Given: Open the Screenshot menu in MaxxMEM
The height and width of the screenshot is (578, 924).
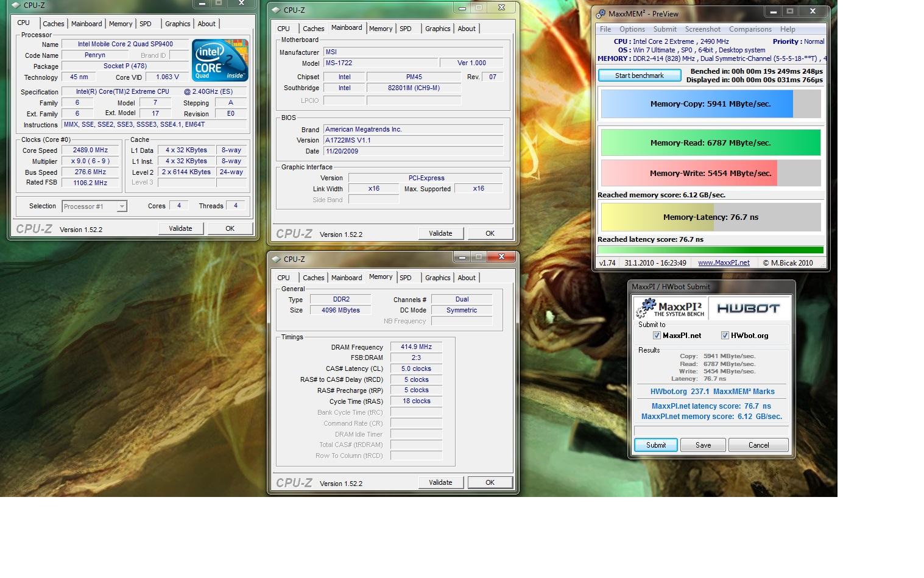Looking at the screenshot, I should 702,29.
